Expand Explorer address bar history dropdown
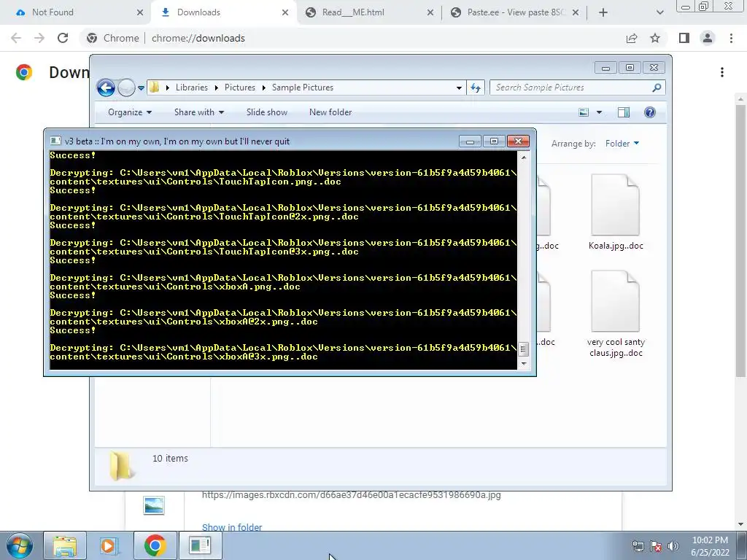The height and width of the screenshot is (560, 747). point(459,87)
